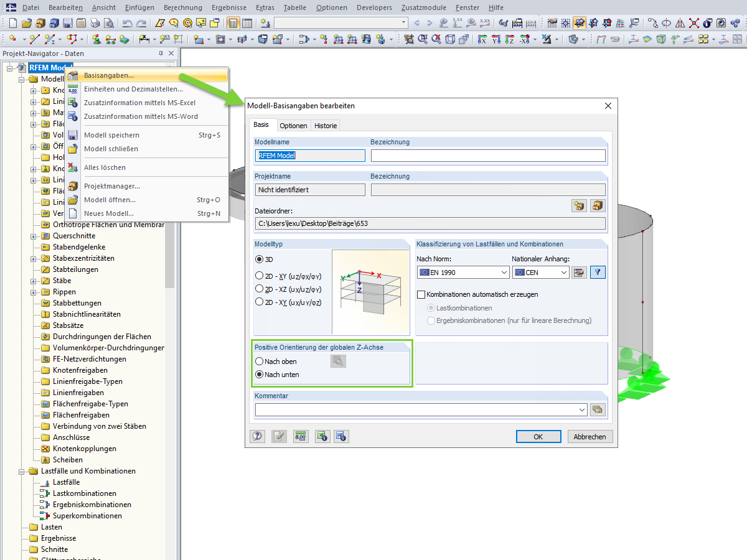Expand the Stäbe tree node

[x=34, y=281]
